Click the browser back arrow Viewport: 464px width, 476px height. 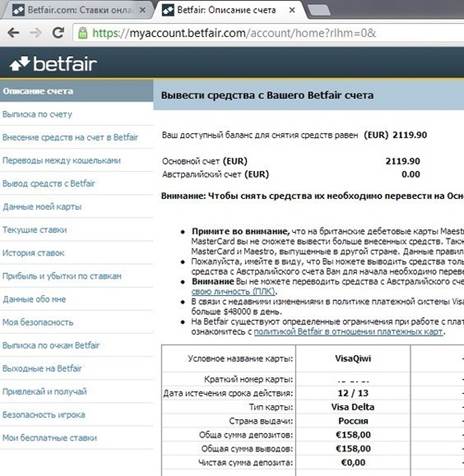[13, 33]
